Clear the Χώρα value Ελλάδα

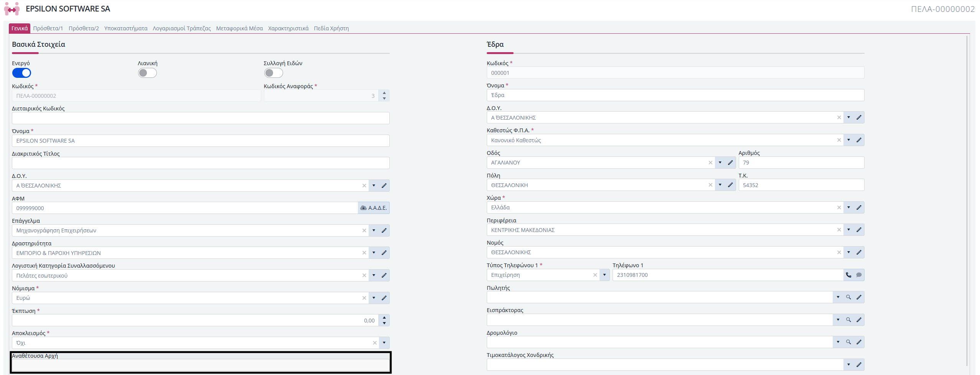pyautogui.click(x=839, y=207)
